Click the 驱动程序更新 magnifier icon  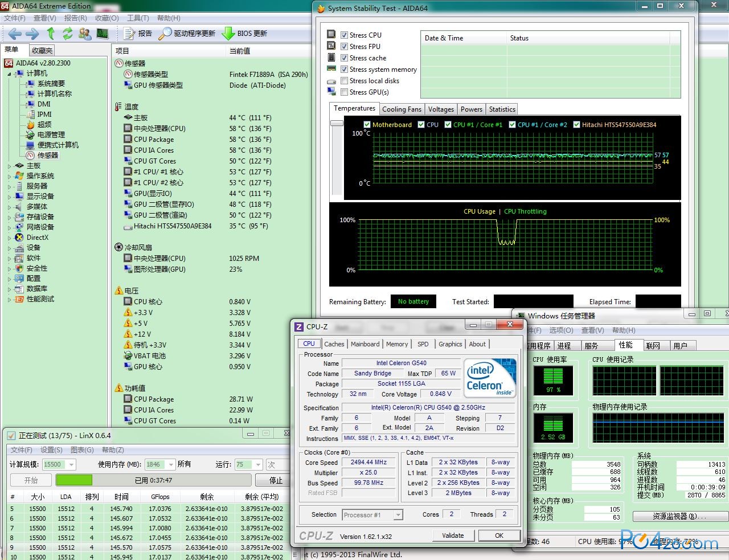pos(165,34)
